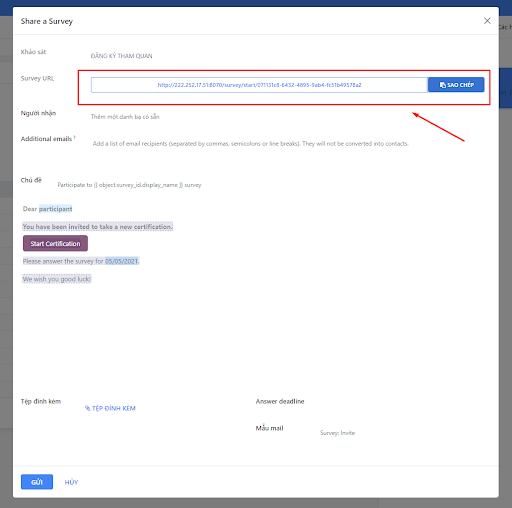Click the Share a Survey dialog title

47,21
